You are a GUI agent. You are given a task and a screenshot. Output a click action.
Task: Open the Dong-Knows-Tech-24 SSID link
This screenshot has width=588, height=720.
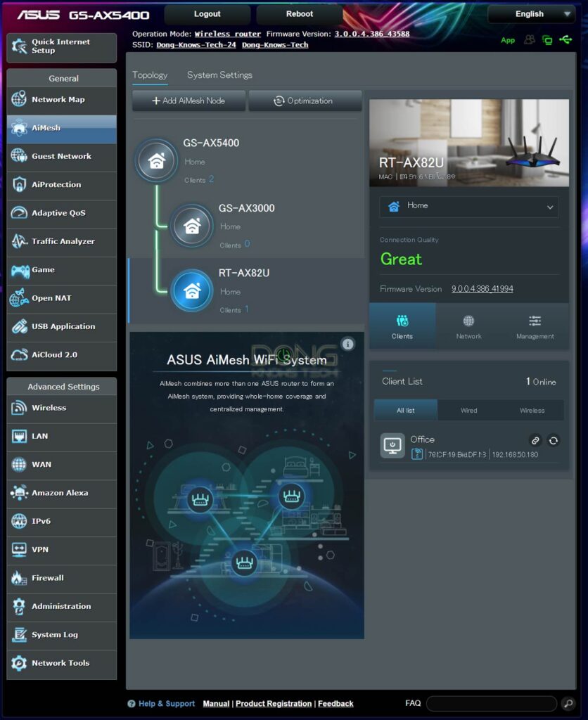(196, 45)
